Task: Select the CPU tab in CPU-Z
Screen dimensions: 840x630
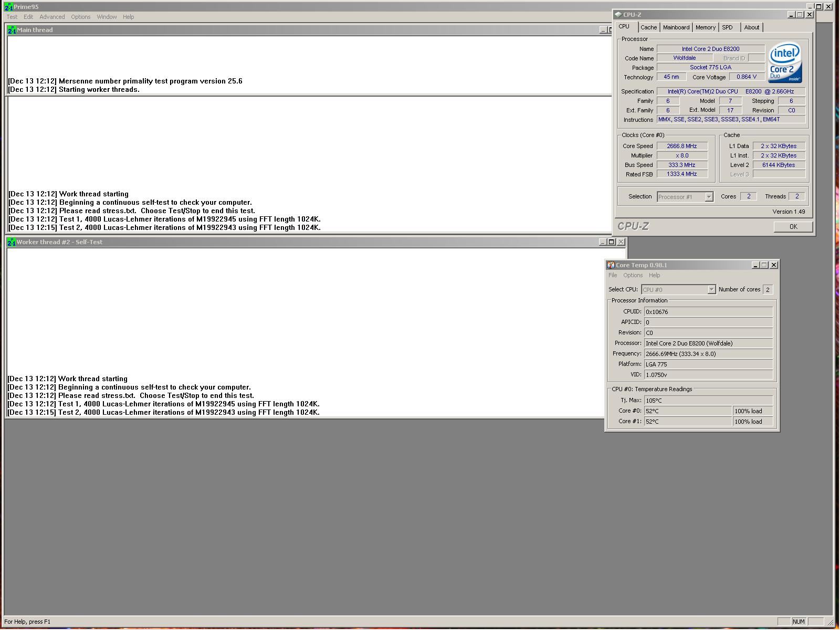Action: 624,26
